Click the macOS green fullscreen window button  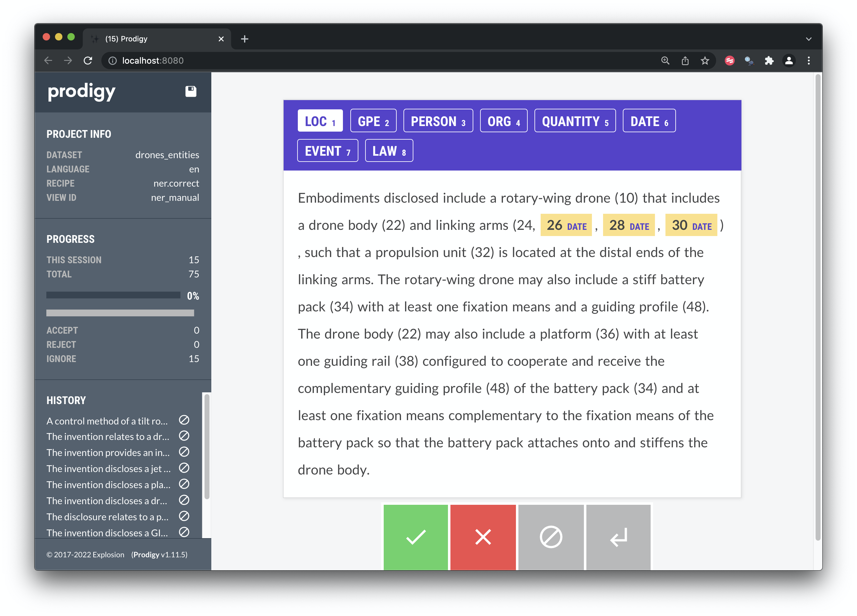pos(71,37)
